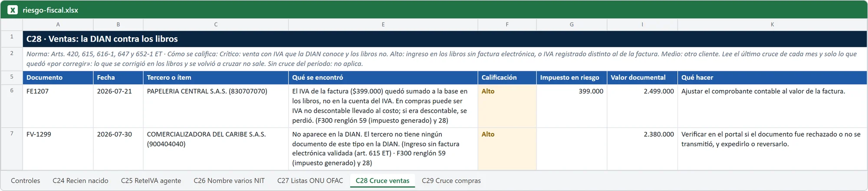Image resolution: width=868 pixels, height=191 pixels.
Task: Click the title cell 'C28 · Ventas: la DIAN contra los libros'
Action: point(445,39)
